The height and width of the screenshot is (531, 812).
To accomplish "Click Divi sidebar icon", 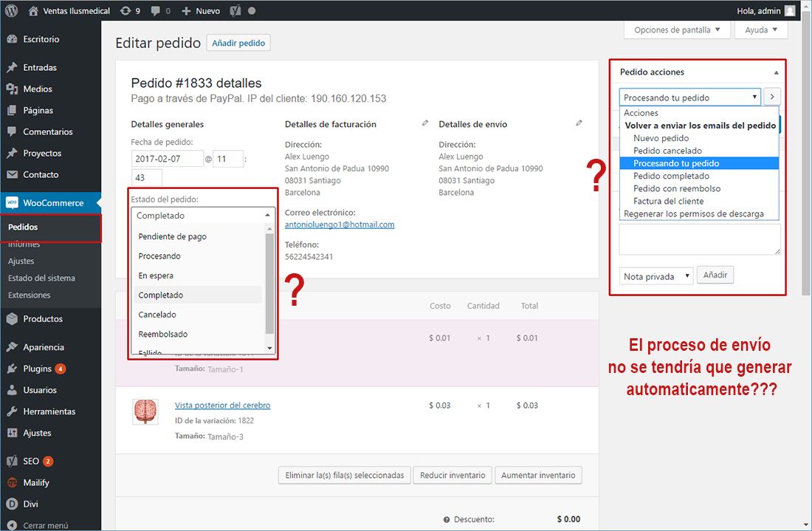I will [x=12, y=504].
